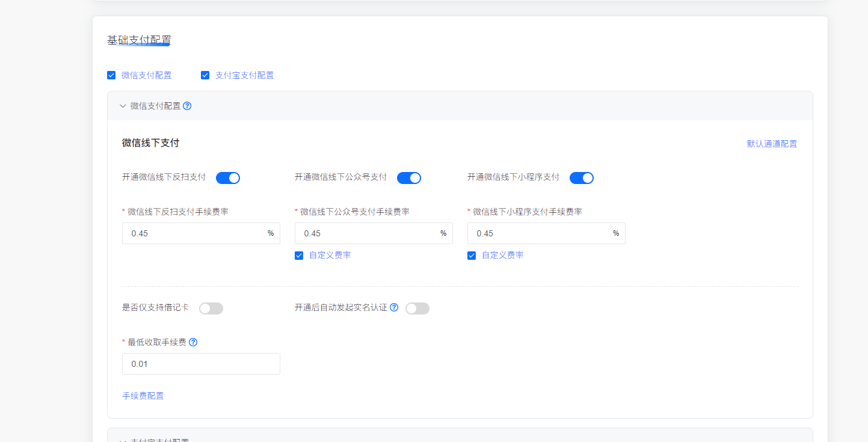Focus the 微信线下反扫支付手续费率 input field
The image size is (868, 442).
[x=192, y=233]
